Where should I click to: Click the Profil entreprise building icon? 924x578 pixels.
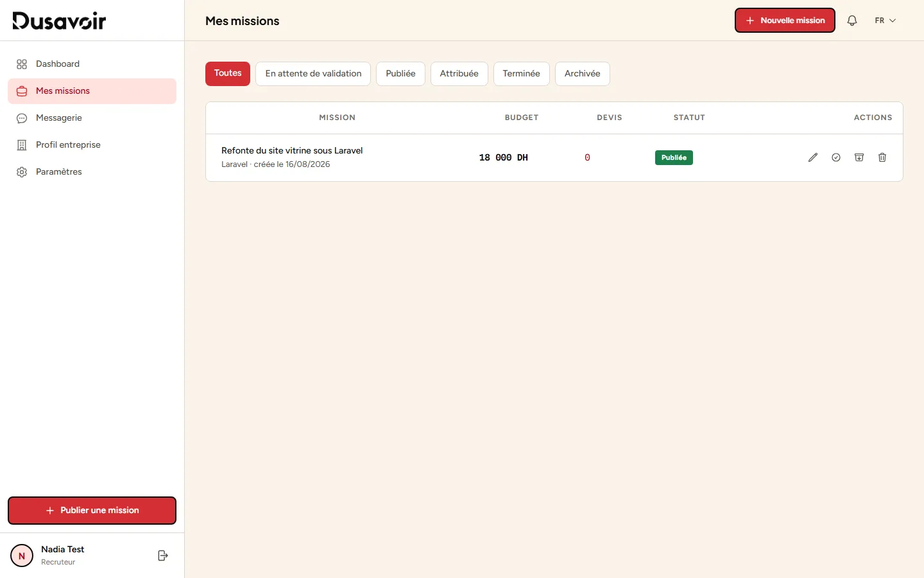click(22, 145)
